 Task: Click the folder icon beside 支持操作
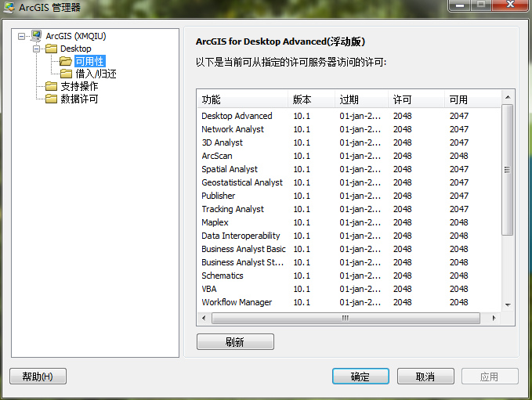51,86
